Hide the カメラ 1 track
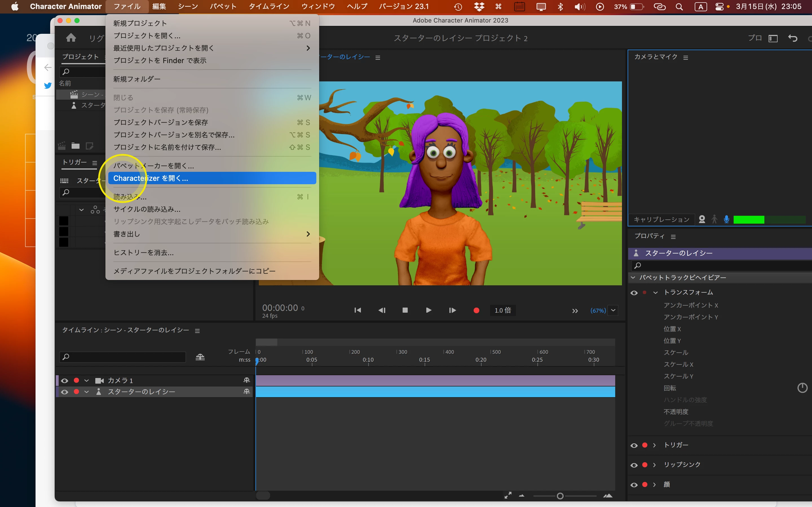 pyautogui.click(x=64, y=381)
